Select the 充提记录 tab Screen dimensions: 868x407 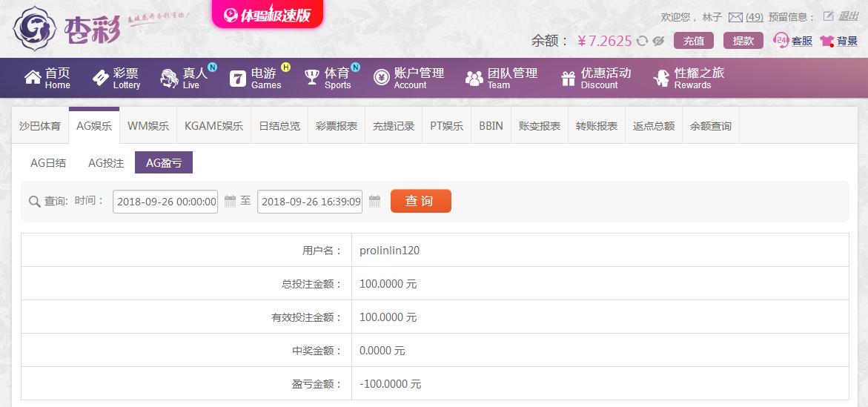pyautogui.click(x=394, y=126)
